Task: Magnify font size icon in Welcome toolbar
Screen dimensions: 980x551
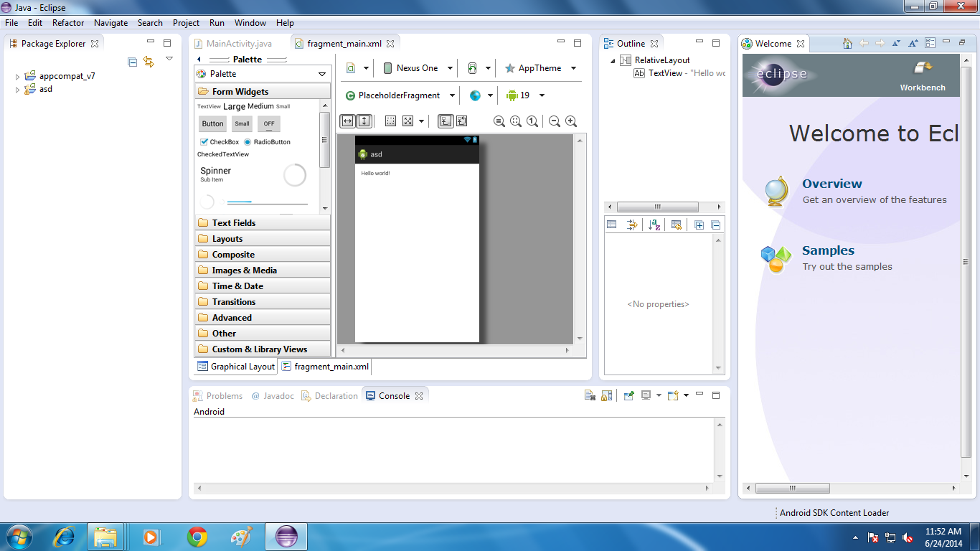Action: point(913,43)
